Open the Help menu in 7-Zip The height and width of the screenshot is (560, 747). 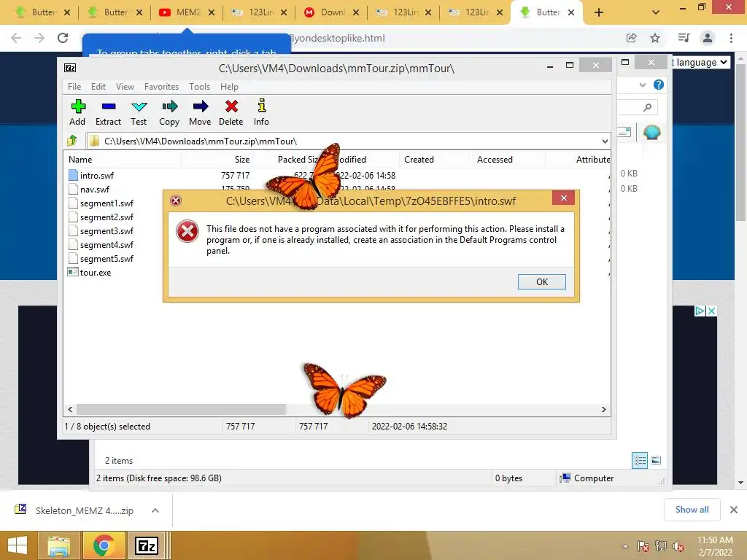229,87
